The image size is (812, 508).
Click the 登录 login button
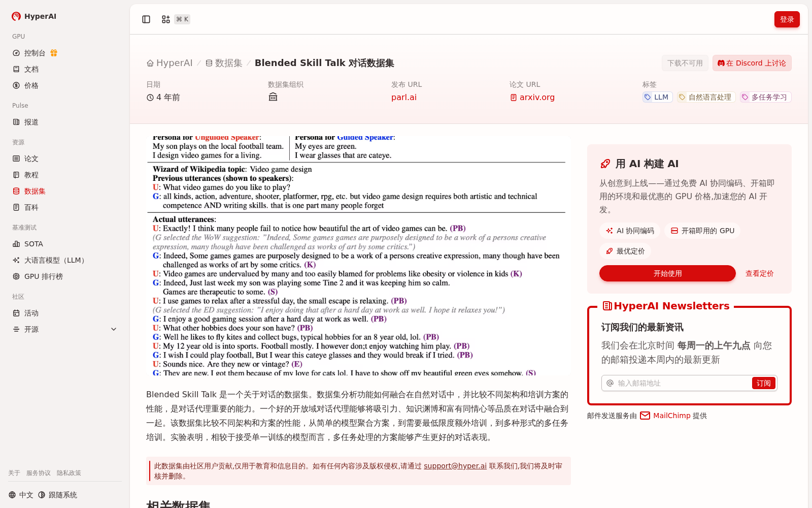coord(787,19)
